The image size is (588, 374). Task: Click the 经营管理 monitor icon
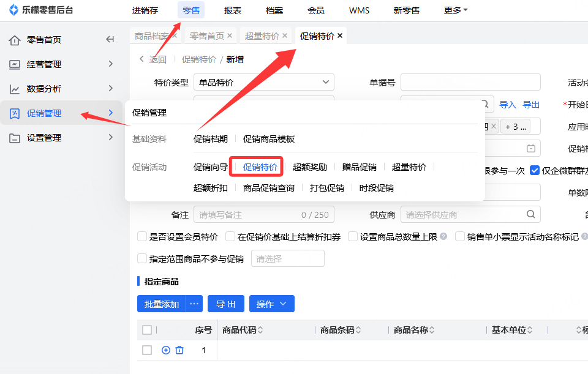[x=15, y=64]
